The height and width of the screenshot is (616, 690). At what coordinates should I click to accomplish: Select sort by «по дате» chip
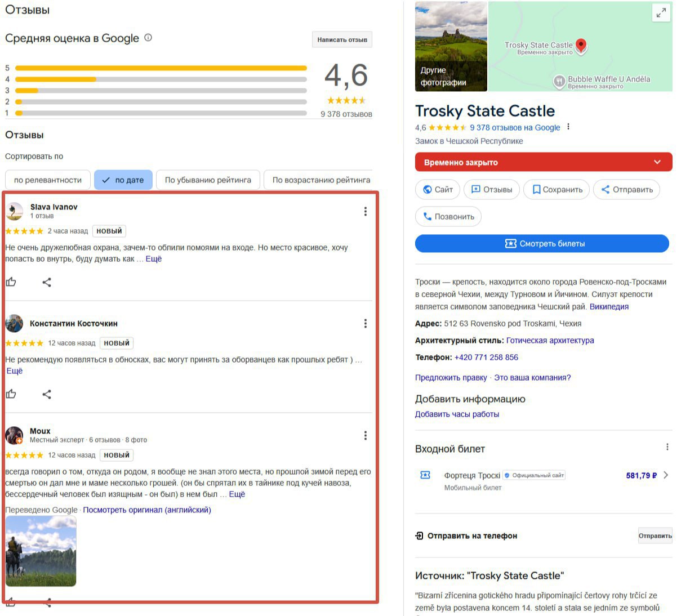click(x=123, y=180)
